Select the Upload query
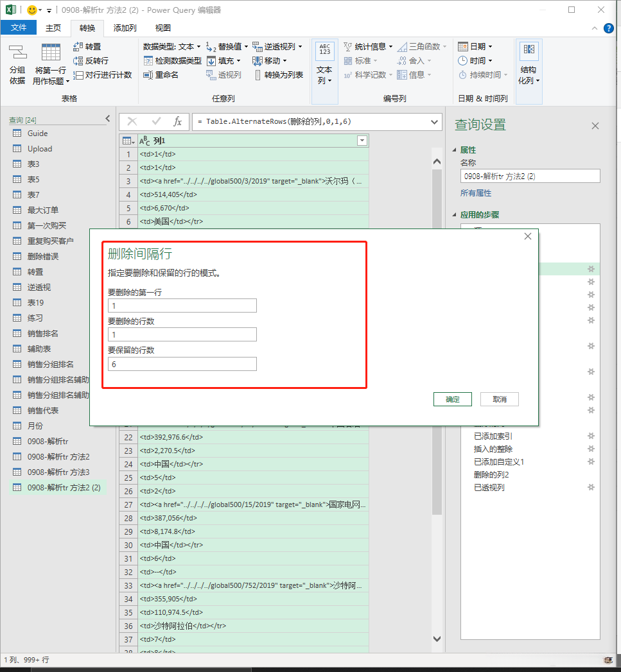 click(x=40, y=149)
